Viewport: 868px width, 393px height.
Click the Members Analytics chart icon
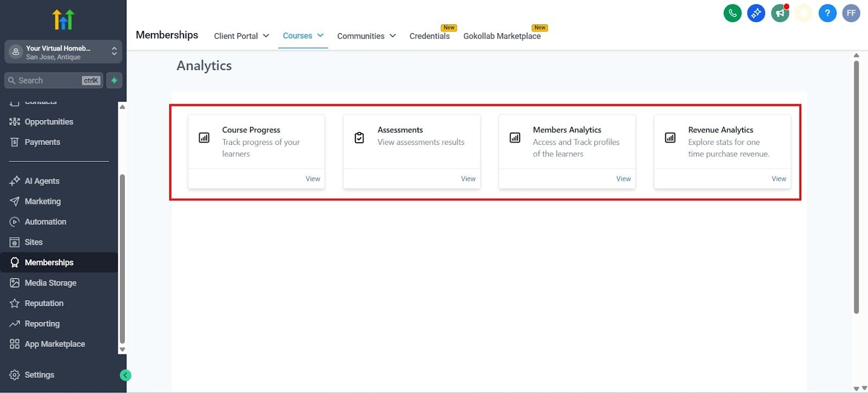[515, 138]
